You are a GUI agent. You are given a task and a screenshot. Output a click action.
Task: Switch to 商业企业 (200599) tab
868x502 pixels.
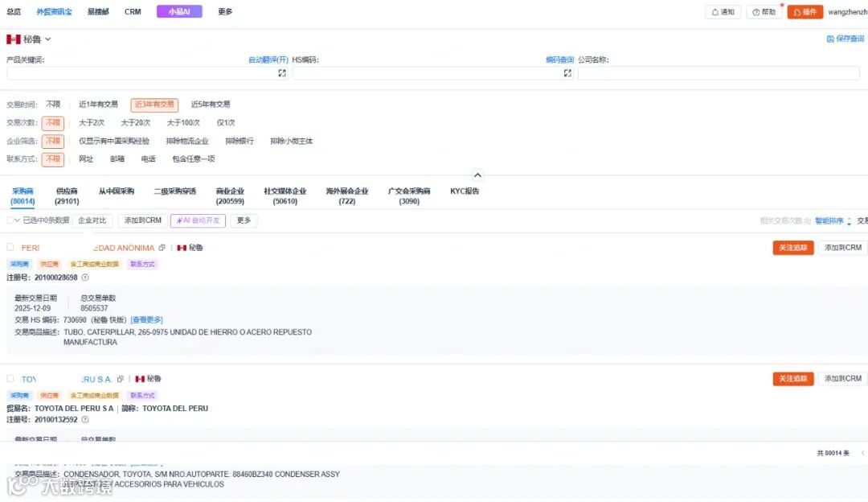230,196
